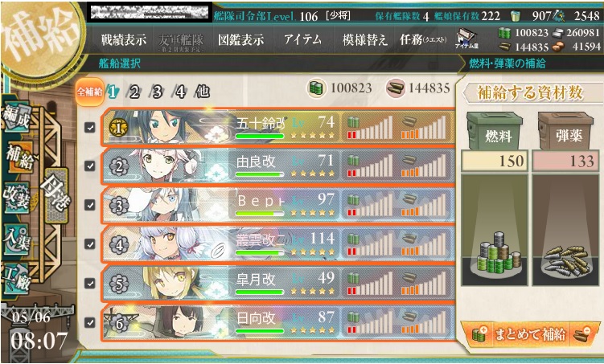Viewport: 604px width, 364px height.
Task: Switch to fleet tab 4
Action: [180, 92]
